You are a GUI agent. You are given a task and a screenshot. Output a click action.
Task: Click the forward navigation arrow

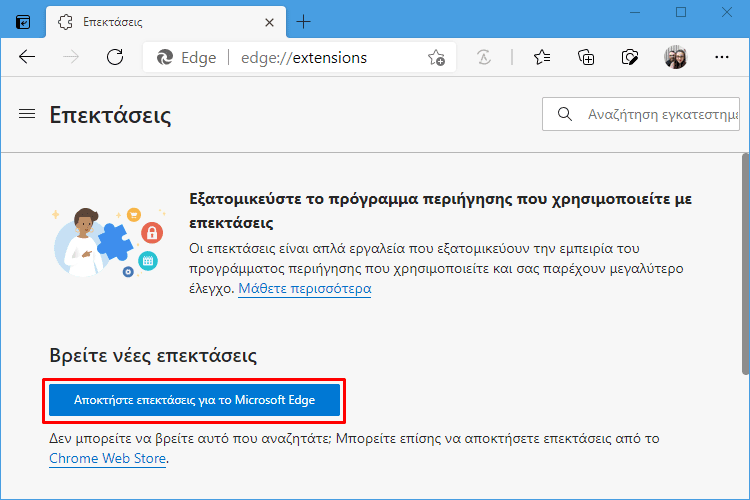coord(71,57)
